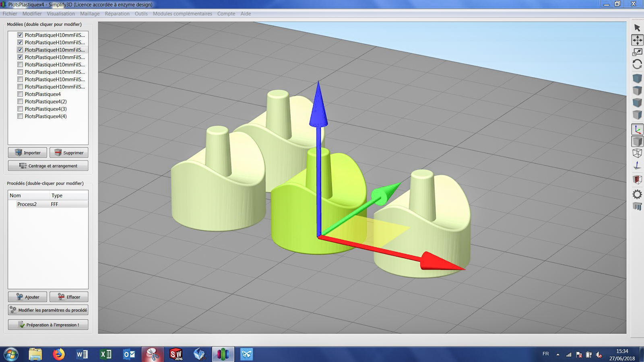This screenshot has width=644, height=362.
Task: Open Modules complémentaires menu
Action: 182,14
